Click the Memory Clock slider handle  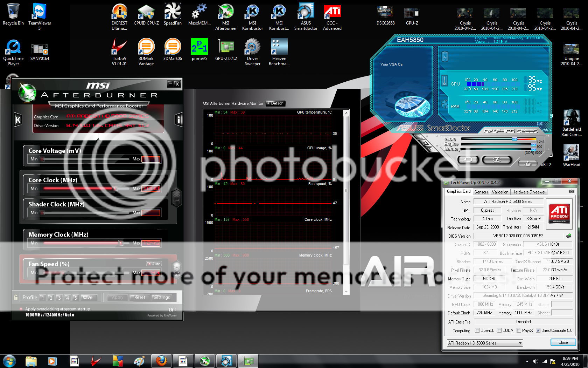[x=121, y=243]
